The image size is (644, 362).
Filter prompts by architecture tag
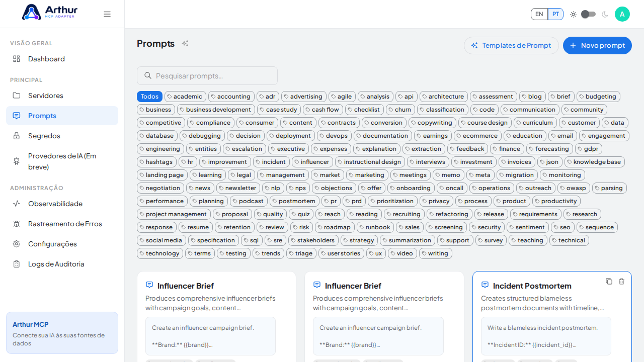click(x=444, y=97)
